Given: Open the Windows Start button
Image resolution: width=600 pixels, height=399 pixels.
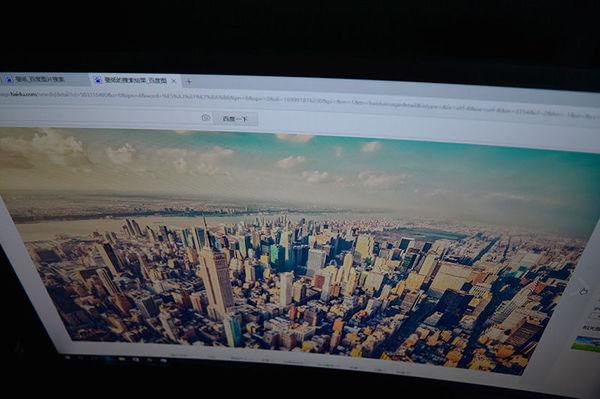Looking at the screenshot, I should click(68, 357).
